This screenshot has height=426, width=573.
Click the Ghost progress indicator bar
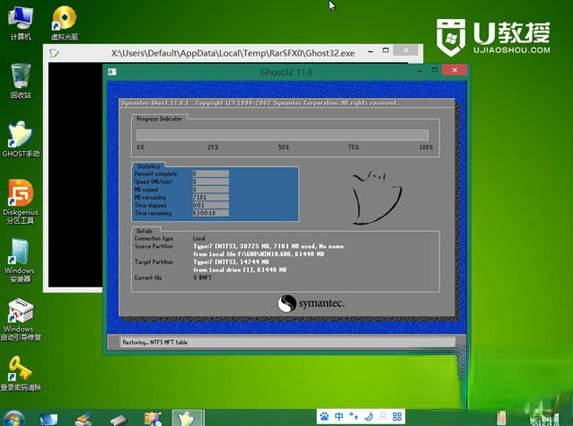(282, 135)
